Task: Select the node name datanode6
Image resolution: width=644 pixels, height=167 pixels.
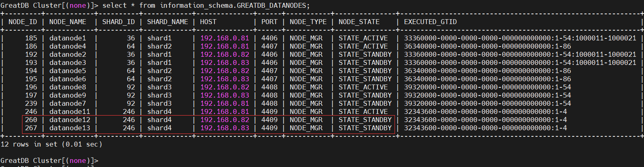Action: click(x=68, y=79)
